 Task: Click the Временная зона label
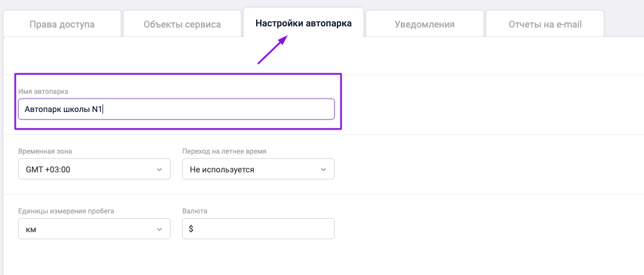[x=45, y=151]
